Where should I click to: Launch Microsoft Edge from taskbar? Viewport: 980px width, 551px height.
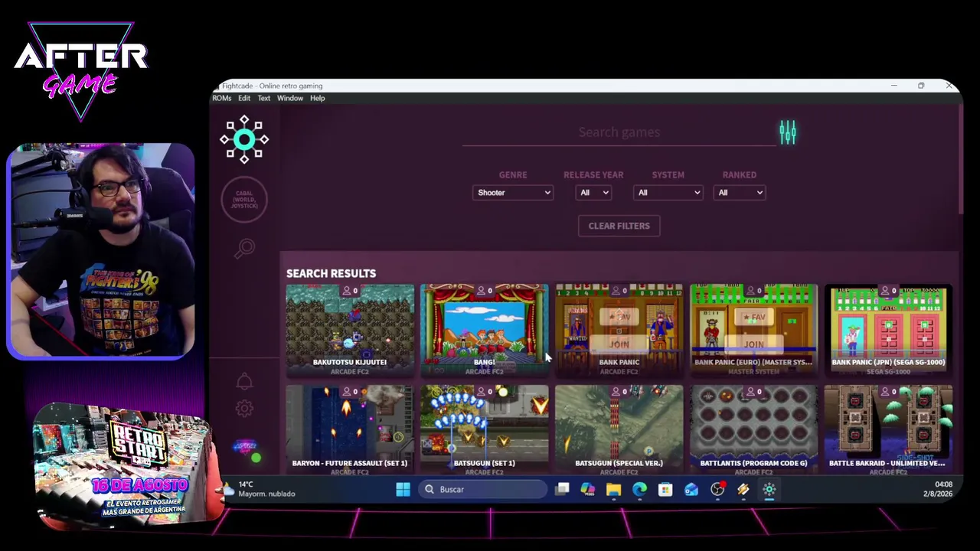(639, 490)
